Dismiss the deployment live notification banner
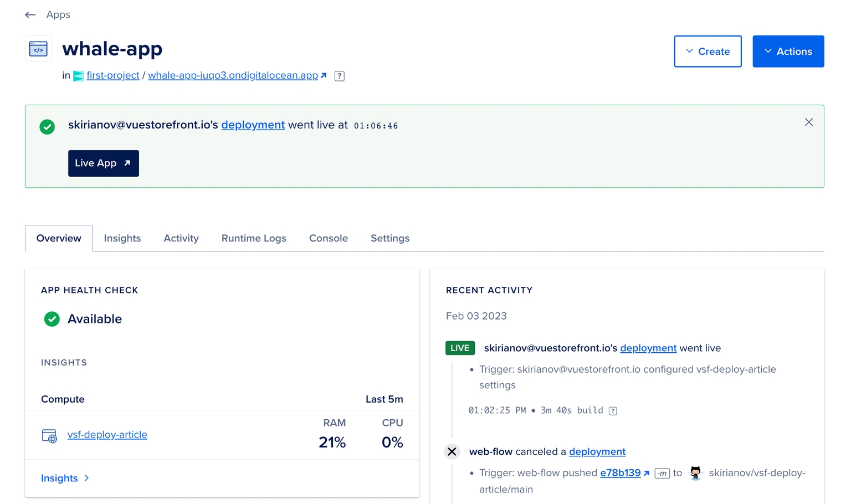Screen dimensions: 851x504 click(808, 122)
